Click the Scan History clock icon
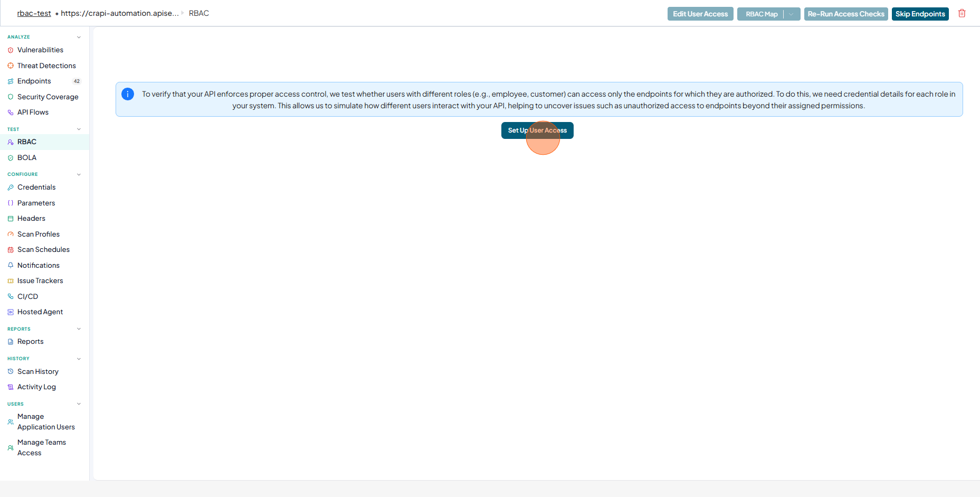Viewport: 980px width, 497px height. pos(11,371)
